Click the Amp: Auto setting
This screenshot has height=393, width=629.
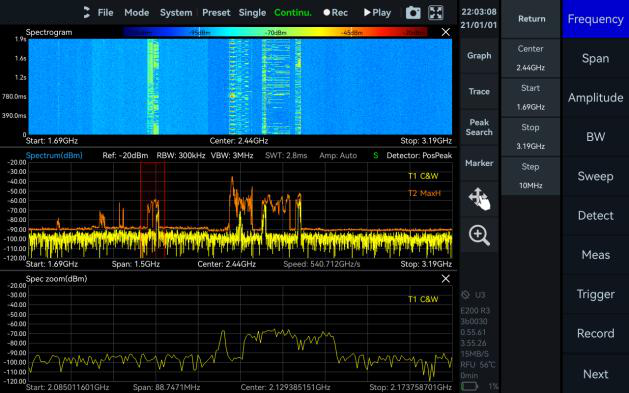point(338,156)
